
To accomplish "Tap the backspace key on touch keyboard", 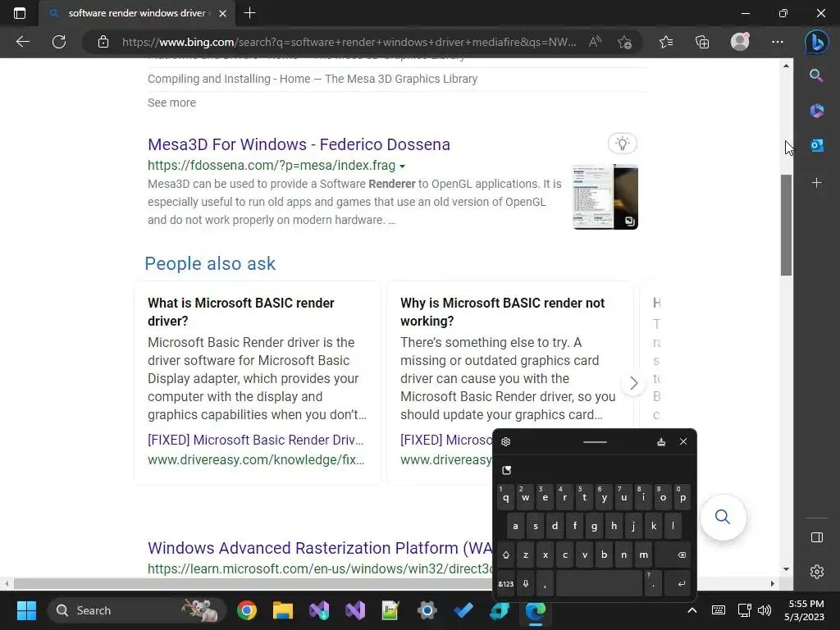I will (x=673, y=555).
